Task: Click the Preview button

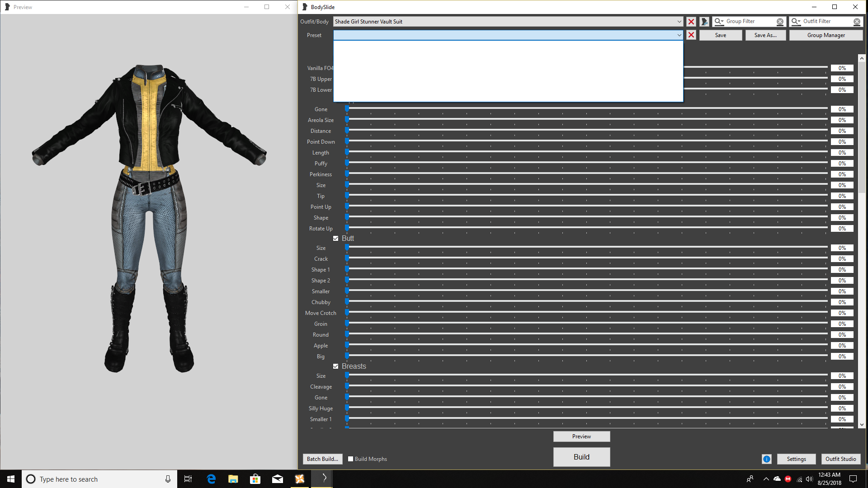Action: (x=581, y=436)
